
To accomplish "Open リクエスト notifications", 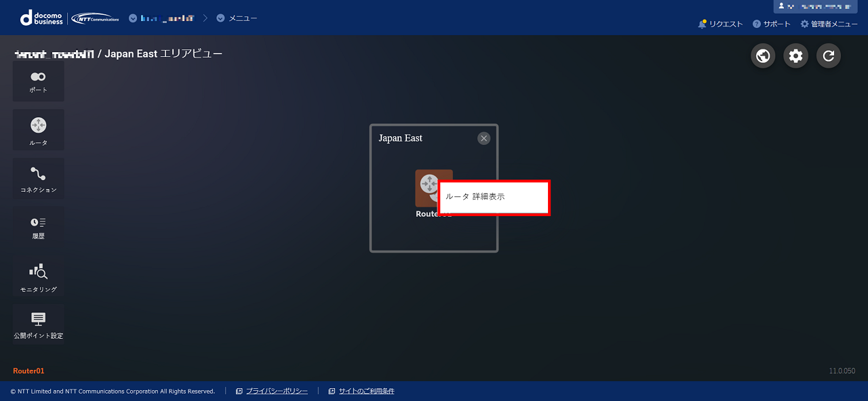I will coord(720,24).
